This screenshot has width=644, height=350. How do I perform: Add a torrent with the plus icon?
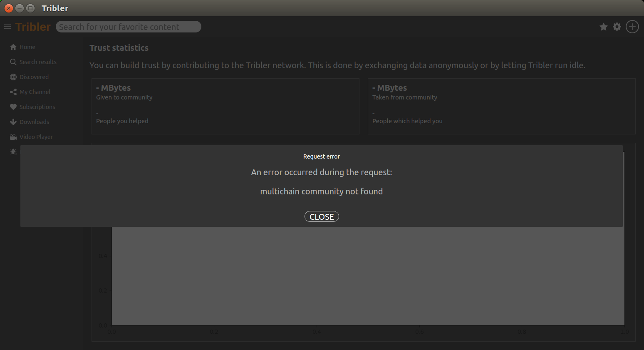coord(632,26)
